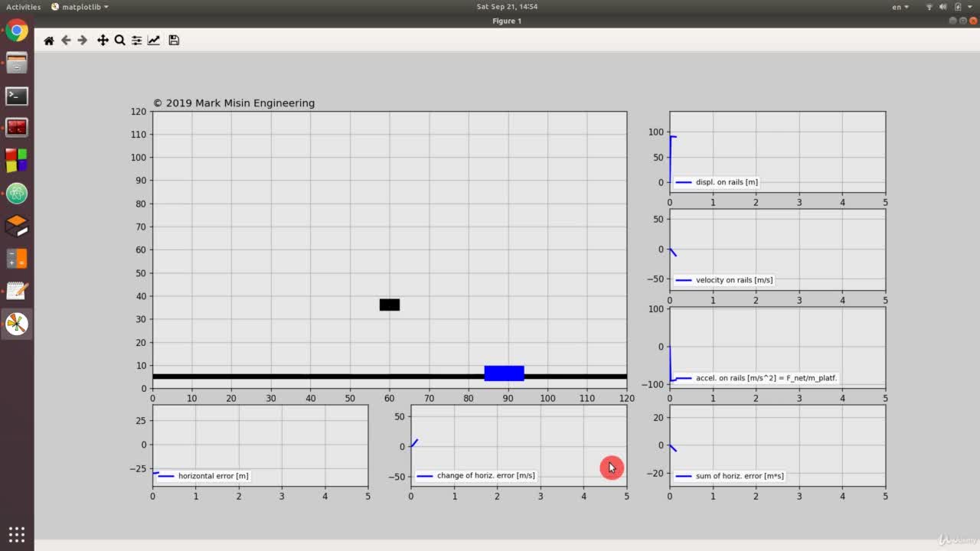Open the matplotlib application menu
The width and height of the screenshot is (980, 551).
(80, 7)
